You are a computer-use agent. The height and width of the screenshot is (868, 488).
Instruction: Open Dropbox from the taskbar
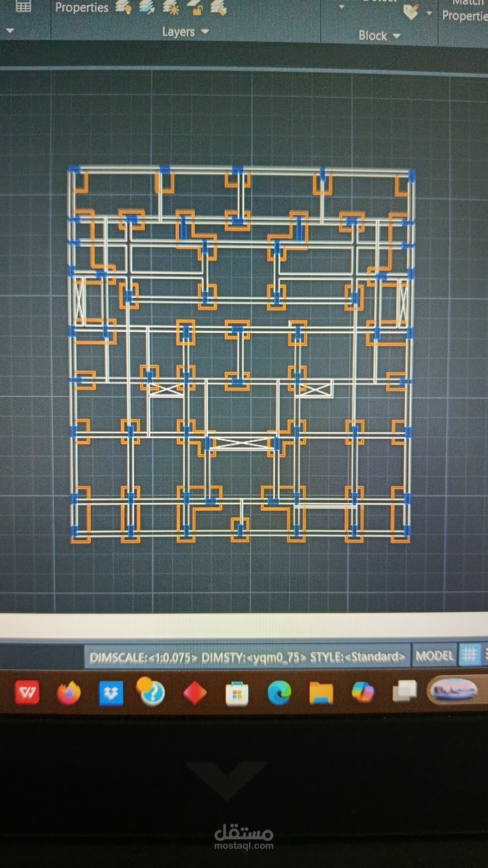click(111, 693)
